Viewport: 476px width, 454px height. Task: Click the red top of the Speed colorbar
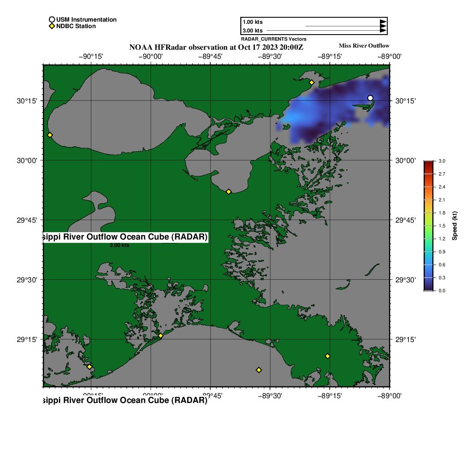pyautogui.click(x=428, y=163)
